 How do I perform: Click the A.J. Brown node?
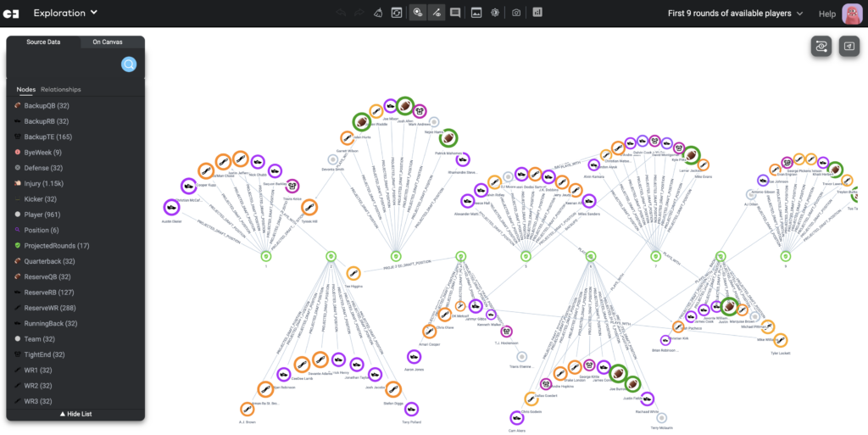point(247,410)
